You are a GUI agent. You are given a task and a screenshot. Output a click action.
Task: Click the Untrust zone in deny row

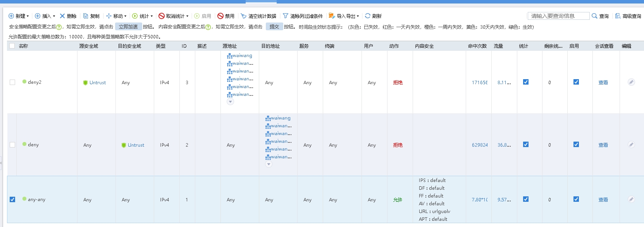pos(136,145)
